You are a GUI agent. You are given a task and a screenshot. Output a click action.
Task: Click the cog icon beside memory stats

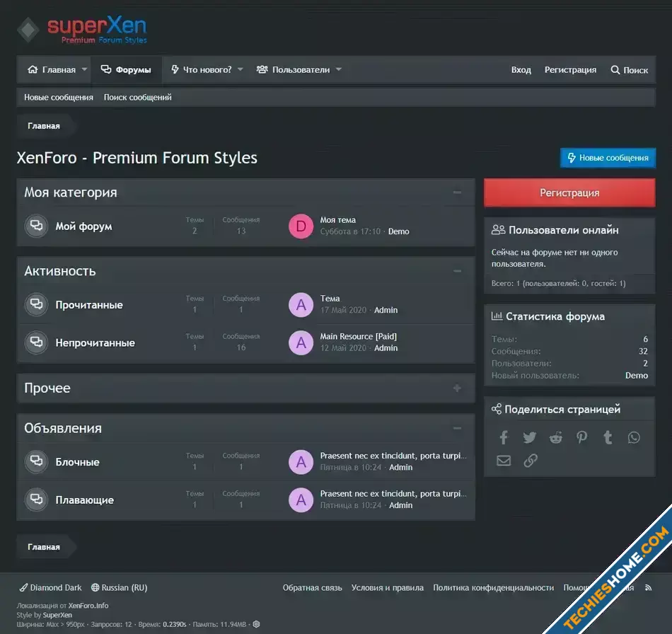pos(256,624)
